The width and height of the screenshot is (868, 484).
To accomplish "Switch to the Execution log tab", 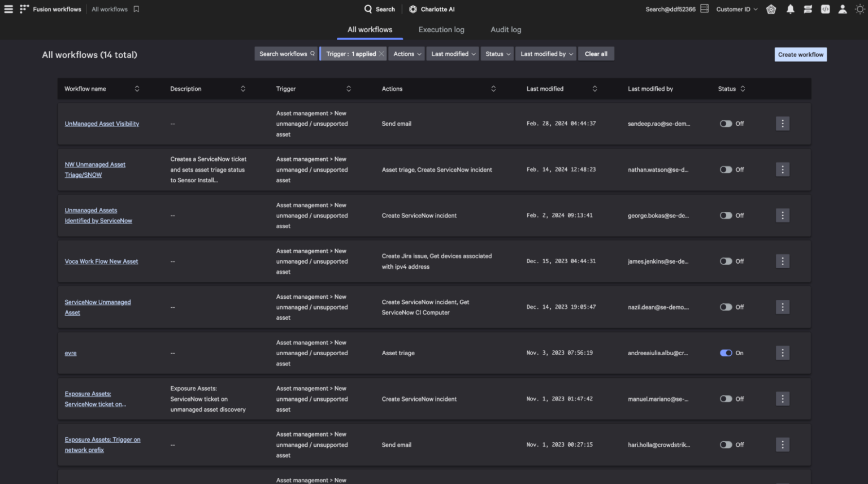I will (441, 29).
